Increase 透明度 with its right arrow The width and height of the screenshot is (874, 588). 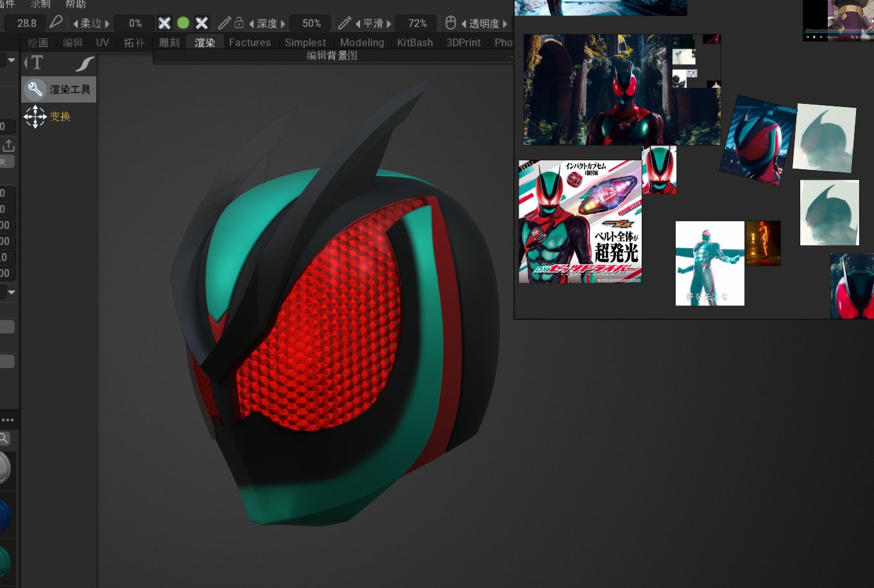(505, 24)
